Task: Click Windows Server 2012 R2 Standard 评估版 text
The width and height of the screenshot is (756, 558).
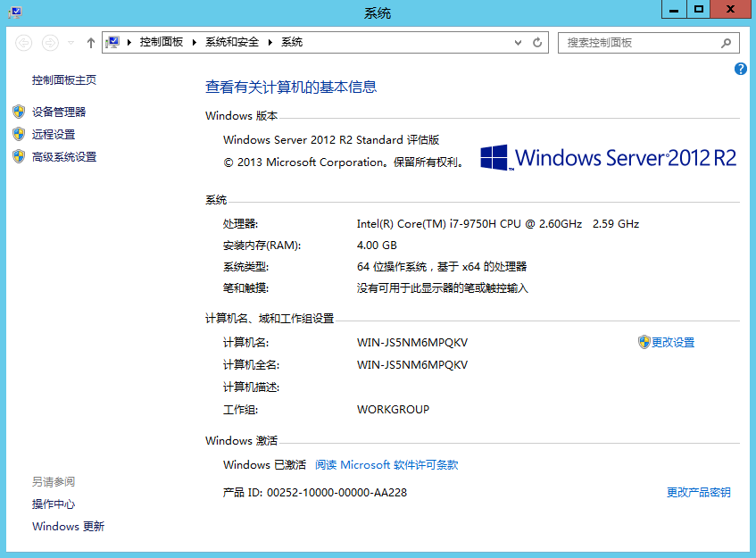Action: pyautogui.click(x=331, y=140)
